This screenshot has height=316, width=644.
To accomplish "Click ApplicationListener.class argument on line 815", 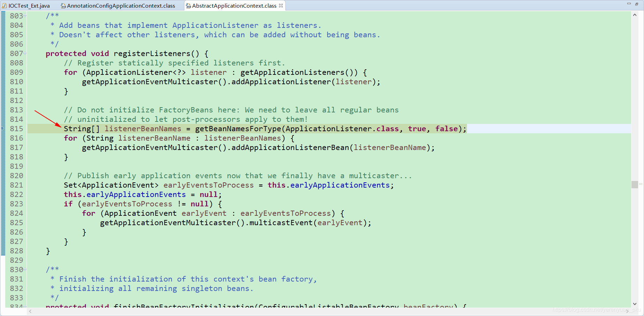I will tap(342, 129).
